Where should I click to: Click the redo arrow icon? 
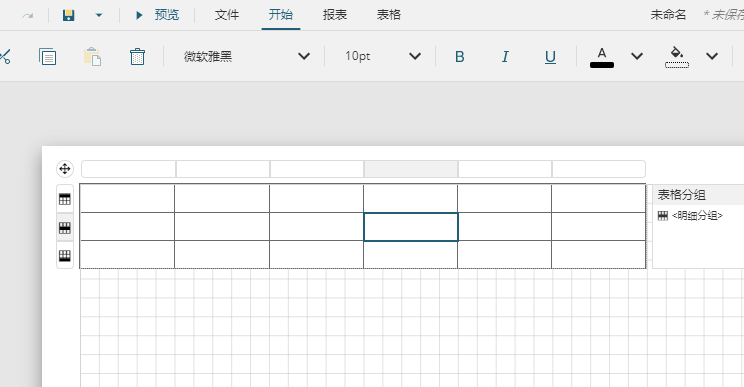[28, 16]
